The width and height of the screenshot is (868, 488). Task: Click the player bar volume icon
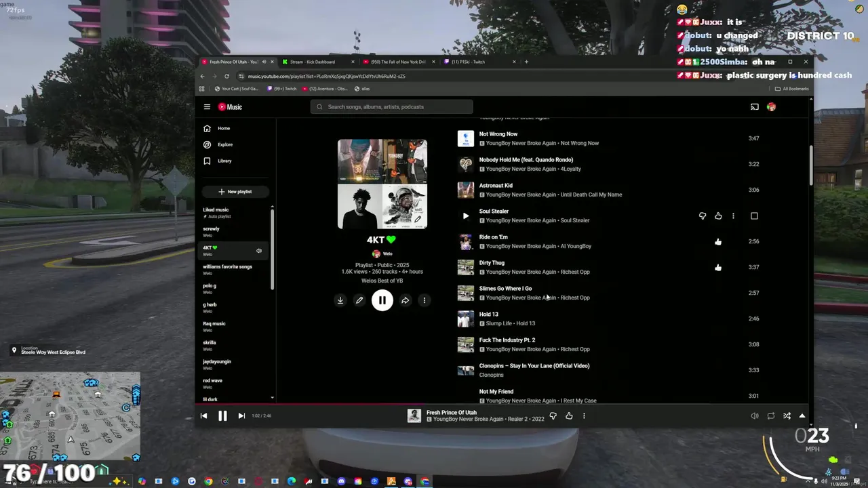click(754, 416)
